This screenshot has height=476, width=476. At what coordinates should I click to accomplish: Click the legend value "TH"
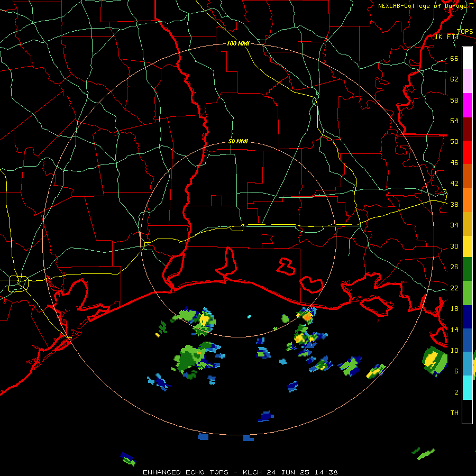[454, 413]
